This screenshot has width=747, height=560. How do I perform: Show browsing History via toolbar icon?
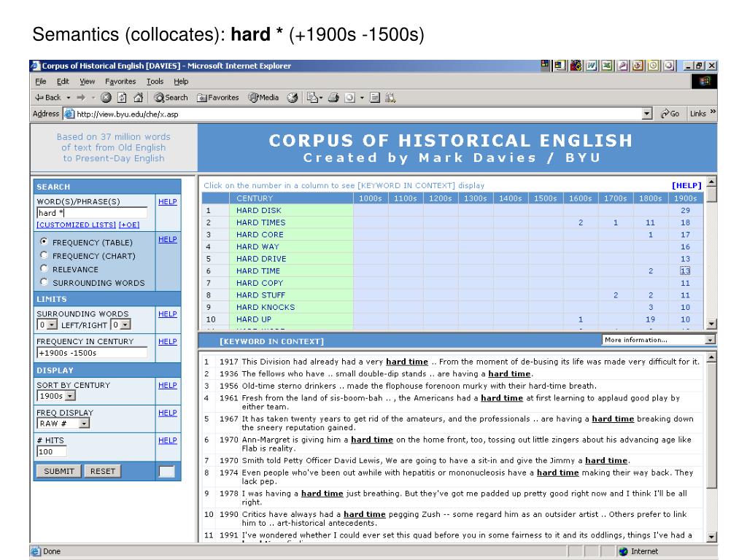tap(293, 98)
